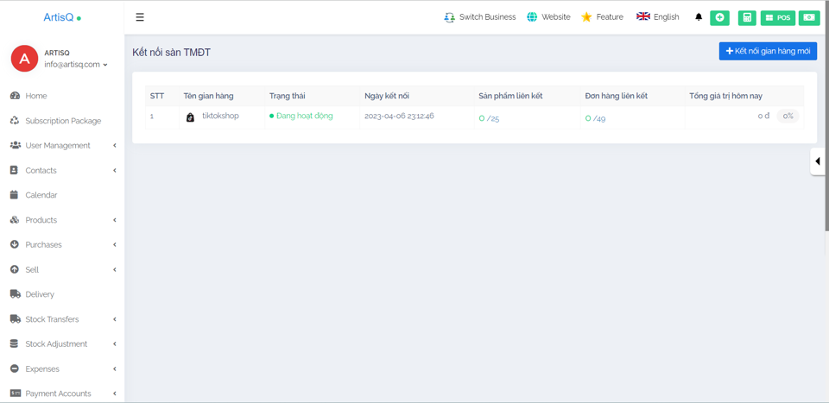The height and width of the screenshot is (404, 830).
Task: Go to Home in the sidebar
Action: point(36,96)
